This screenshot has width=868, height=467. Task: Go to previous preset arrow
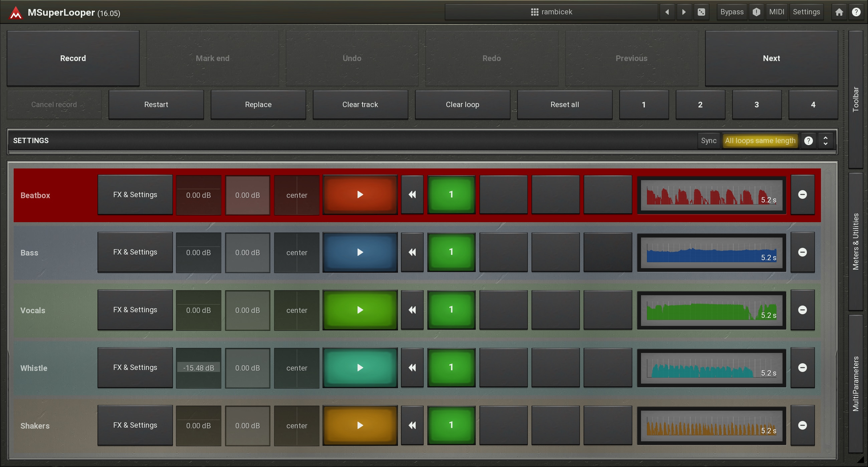[x=667, y=12]
